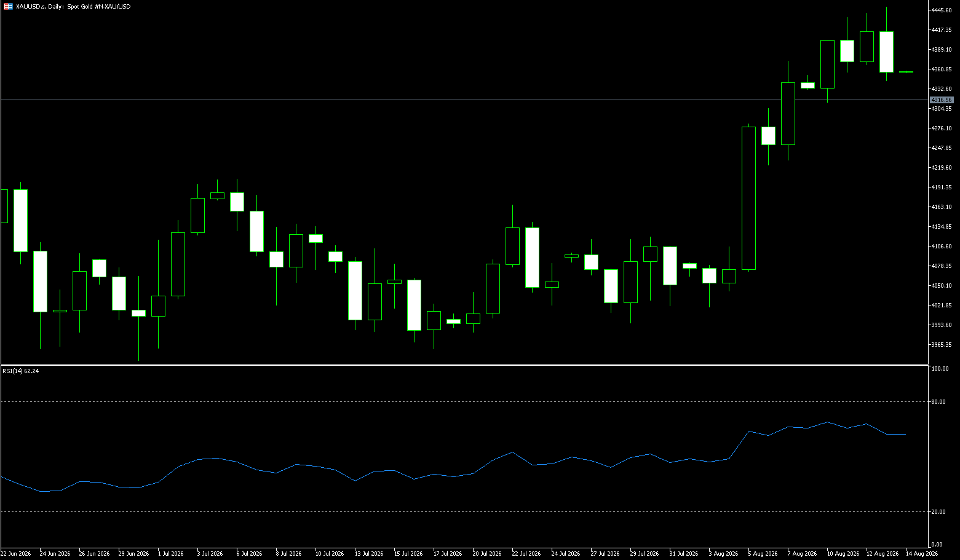Screen dimensions: 960x560
Task: Click the RSI 20.00 level label
Action: pos(938,512)
